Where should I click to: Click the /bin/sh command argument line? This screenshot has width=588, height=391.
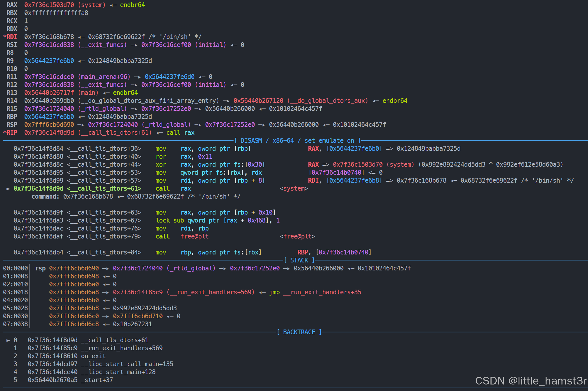(136, 197)
